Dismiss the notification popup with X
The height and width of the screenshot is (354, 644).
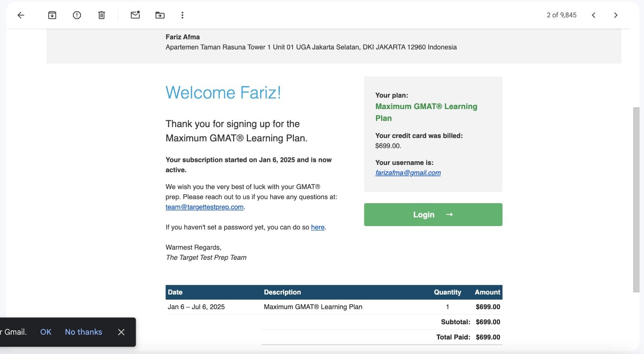[x=121, y=332]
